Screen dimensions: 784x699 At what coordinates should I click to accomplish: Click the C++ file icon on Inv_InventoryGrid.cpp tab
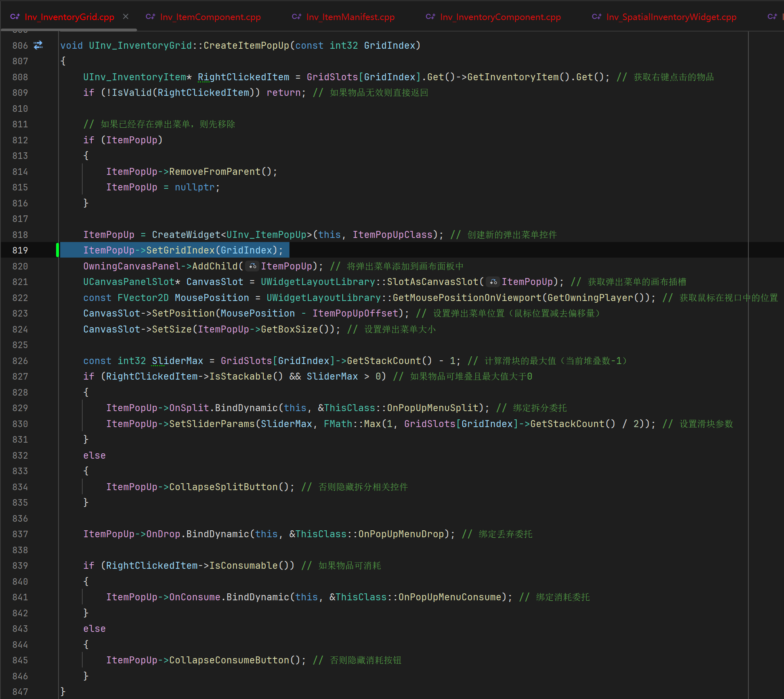tap(15, 16)
